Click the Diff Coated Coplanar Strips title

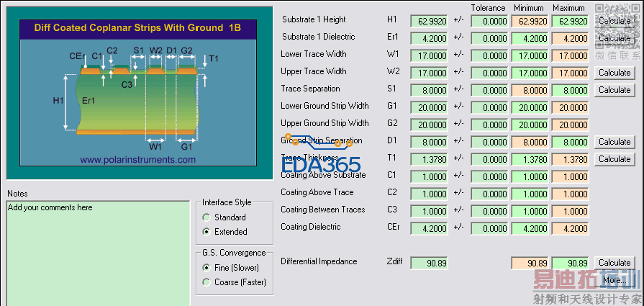[x=137, y=28]
